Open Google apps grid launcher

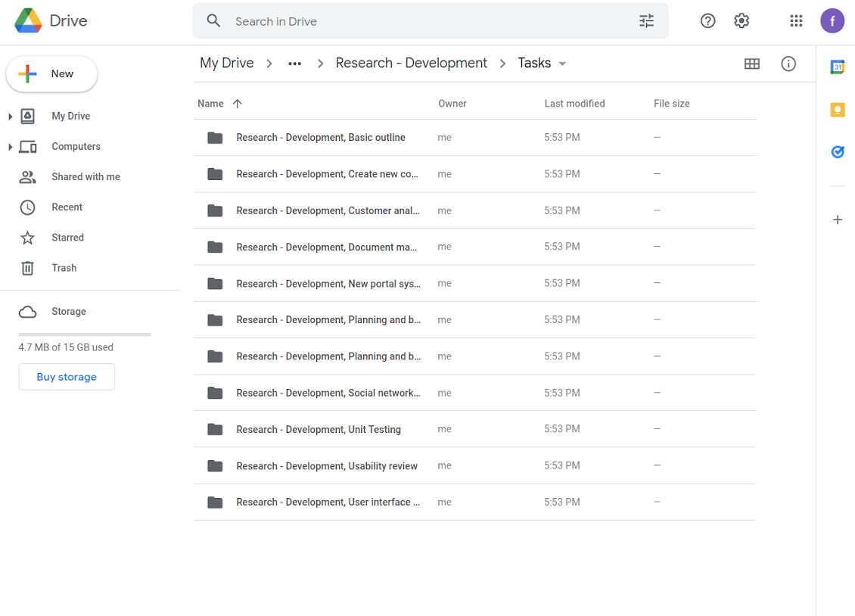point(796,21)
